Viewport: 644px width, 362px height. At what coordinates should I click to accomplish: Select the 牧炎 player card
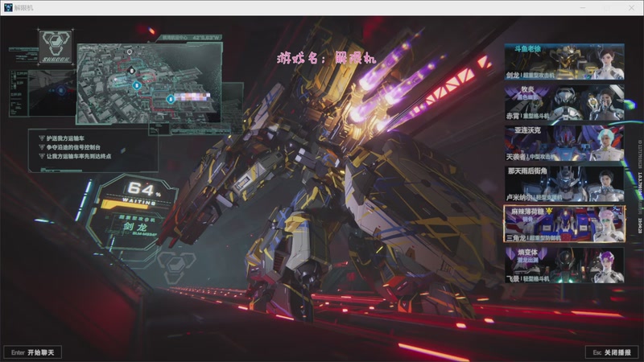(564, 102)
